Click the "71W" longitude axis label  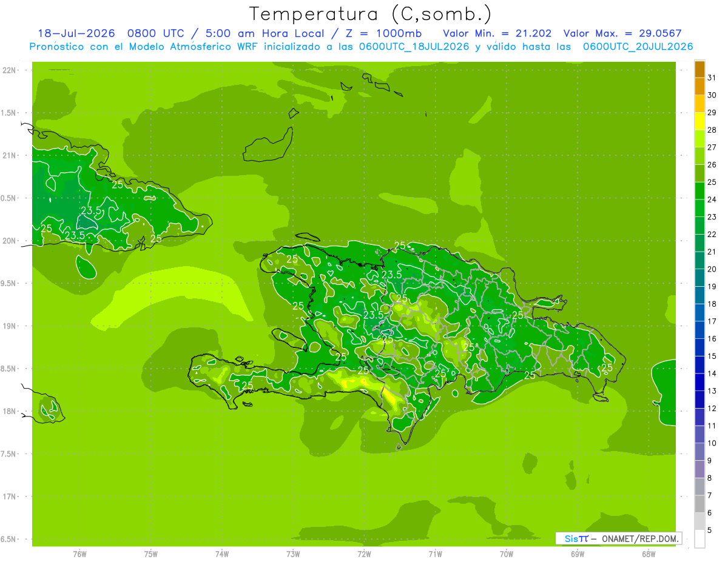[435, 554]
